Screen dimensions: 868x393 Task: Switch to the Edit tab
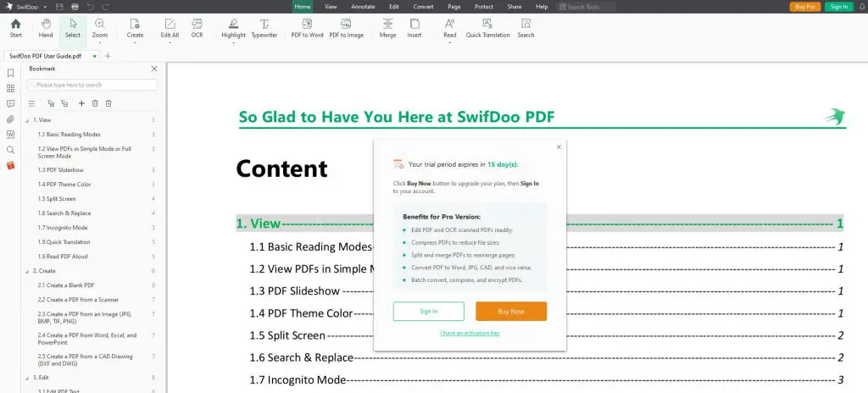tap(393, 7)
